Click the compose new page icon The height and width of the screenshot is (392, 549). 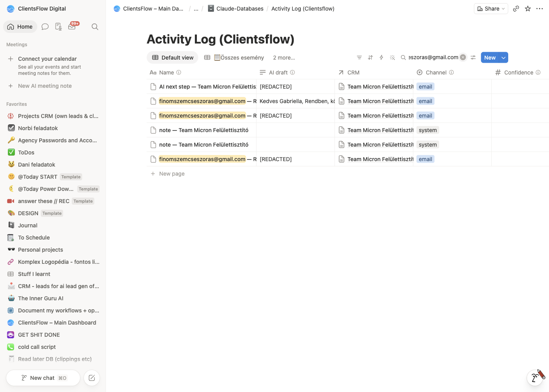pos(92,378)
